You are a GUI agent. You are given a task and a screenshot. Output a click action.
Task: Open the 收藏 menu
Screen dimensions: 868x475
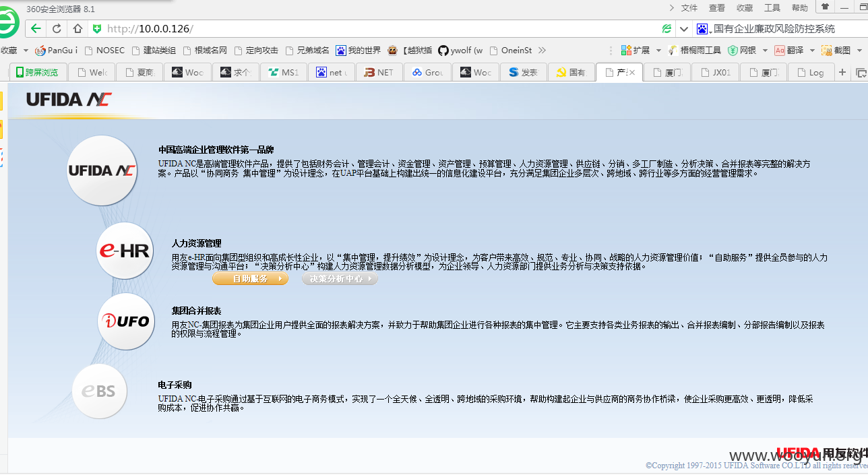click(745, 8)
